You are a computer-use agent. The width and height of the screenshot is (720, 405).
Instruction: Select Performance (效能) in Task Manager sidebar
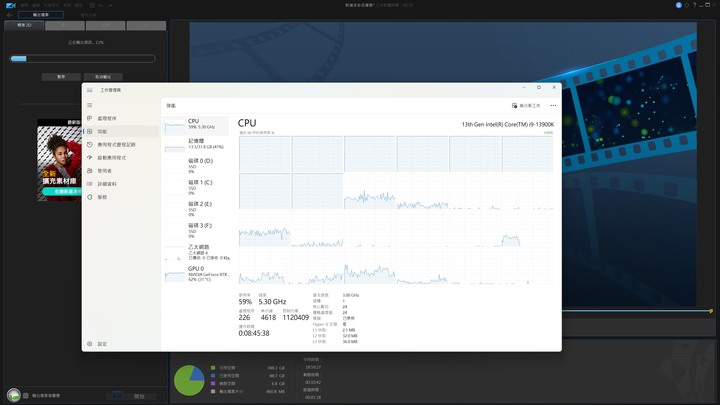[121, 131]
